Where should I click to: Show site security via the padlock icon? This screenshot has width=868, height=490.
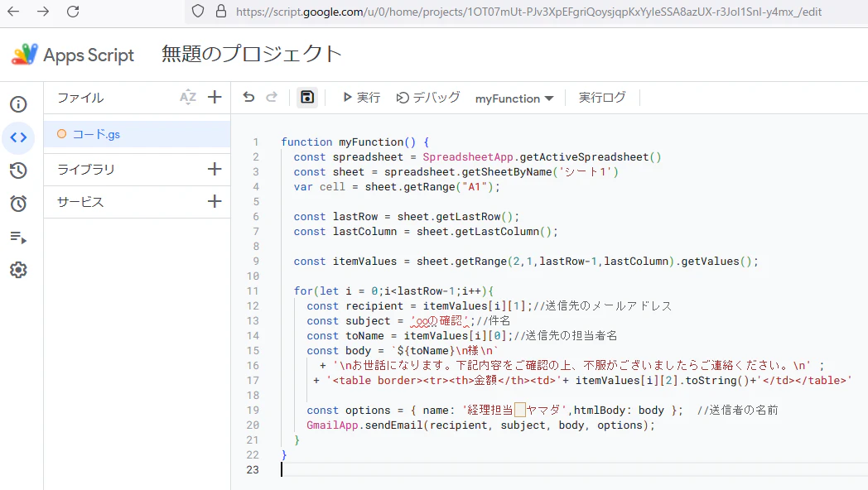pyautogui.click(x=221, y=11)
